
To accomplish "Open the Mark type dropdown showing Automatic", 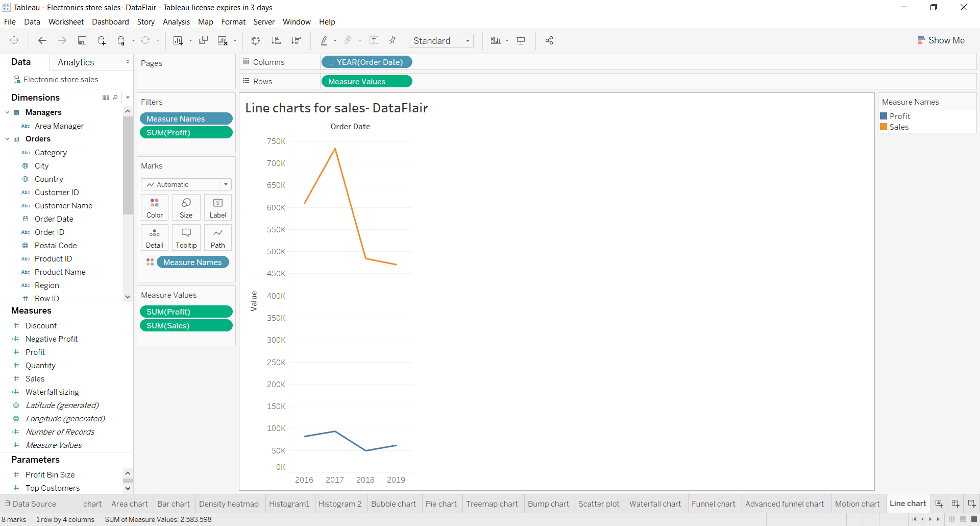I will [186, 184].
